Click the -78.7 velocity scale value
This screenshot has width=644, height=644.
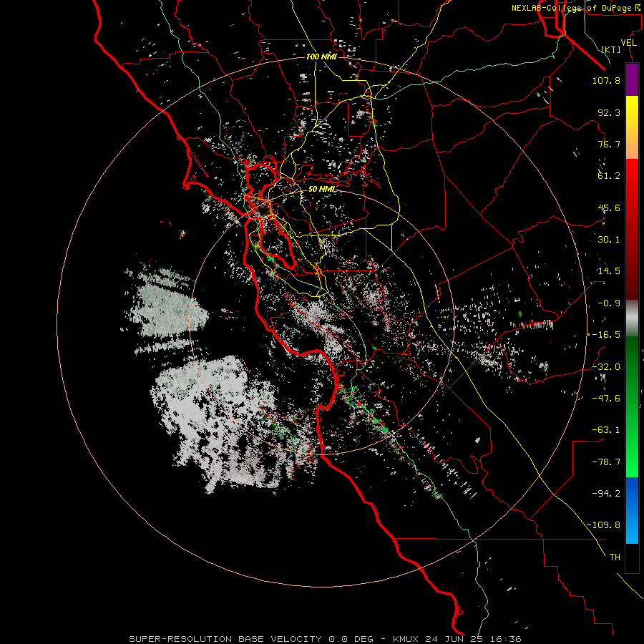(x=606, y=462)
